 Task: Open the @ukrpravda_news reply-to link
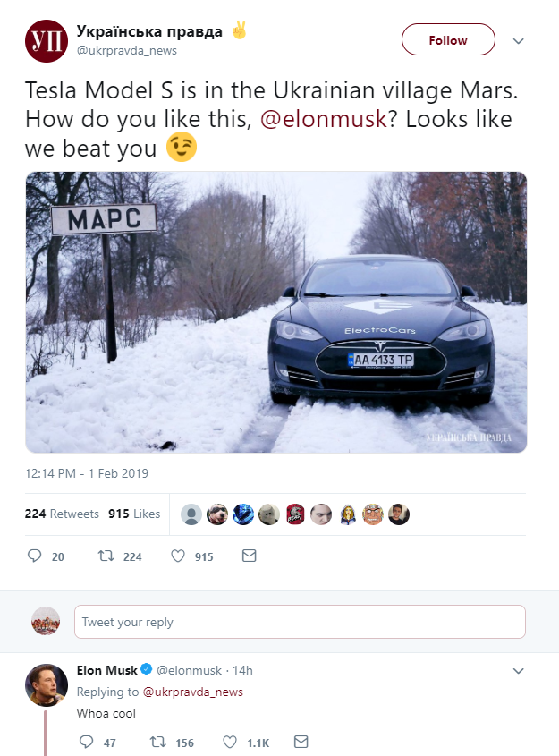[193, 692]
